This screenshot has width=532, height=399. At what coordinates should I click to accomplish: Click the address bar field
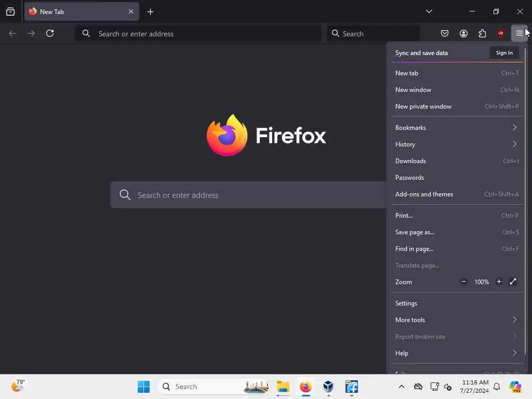pos(198,34)
